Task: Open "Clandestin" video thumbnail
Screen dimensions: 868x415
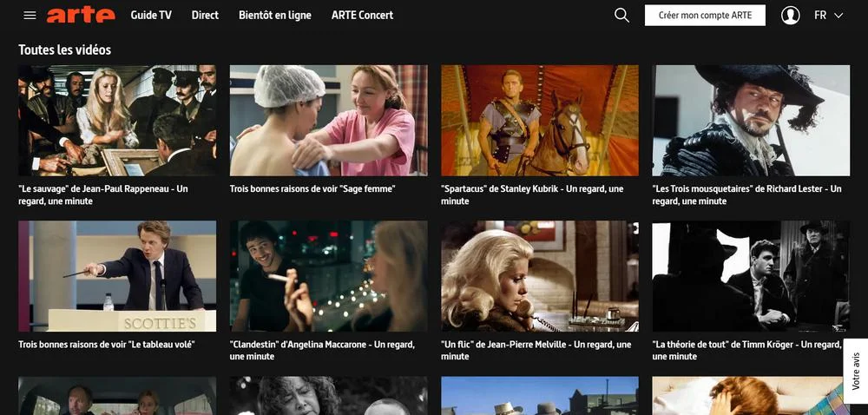Action: click(328, 276)
